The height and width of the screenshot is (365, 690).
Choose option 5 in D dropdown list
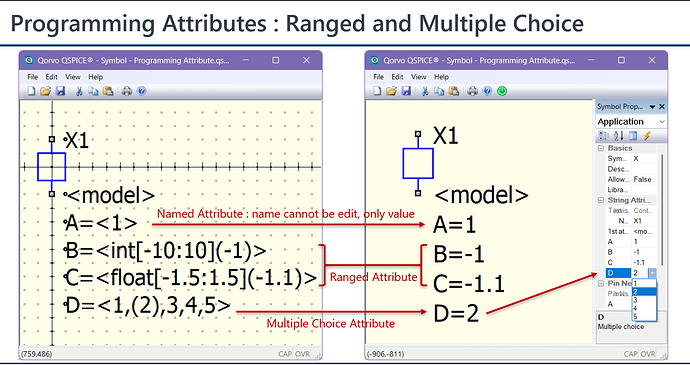(x=644, y=316)
